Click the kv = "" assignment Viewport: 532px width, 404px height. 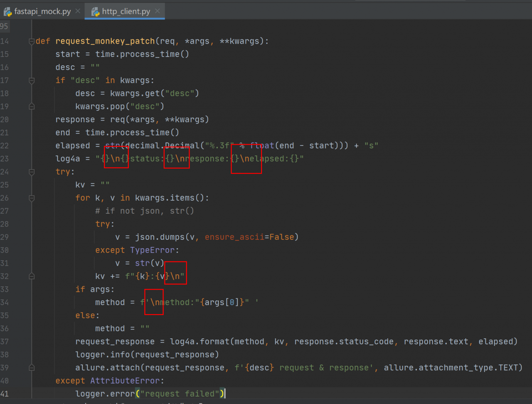click(x=93, y=185)
